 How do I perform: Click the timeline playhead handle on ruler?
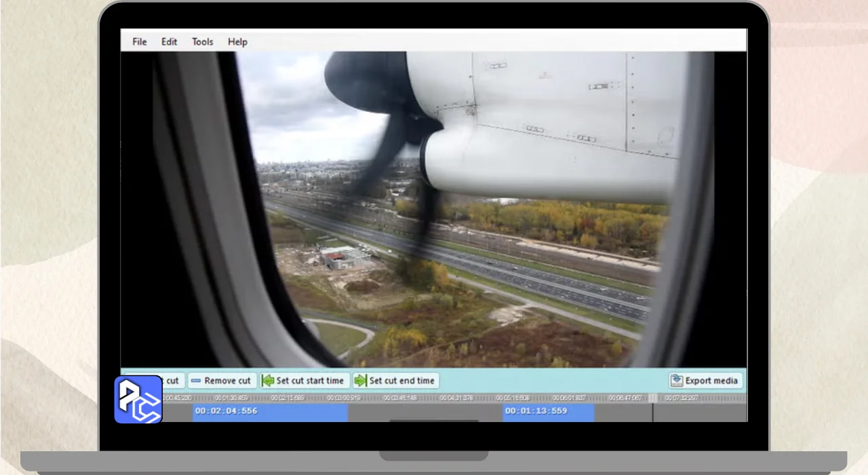pyautogui.click(x=652, y=398)
